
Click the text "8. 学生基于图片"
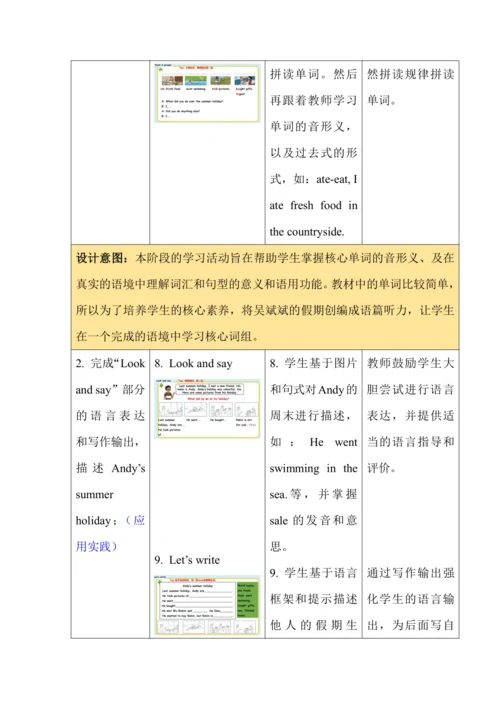[313, 363]
